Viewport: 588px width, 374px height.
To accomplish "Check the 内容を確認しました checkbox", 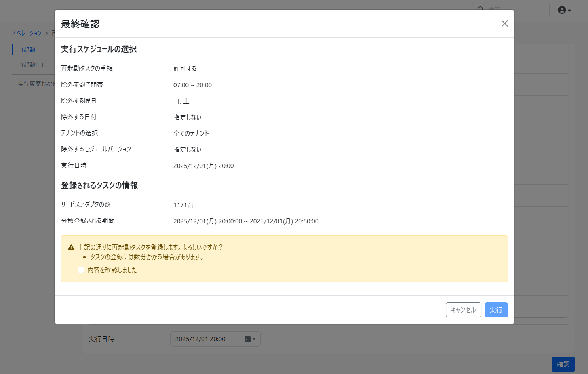I will pos(81,270).
